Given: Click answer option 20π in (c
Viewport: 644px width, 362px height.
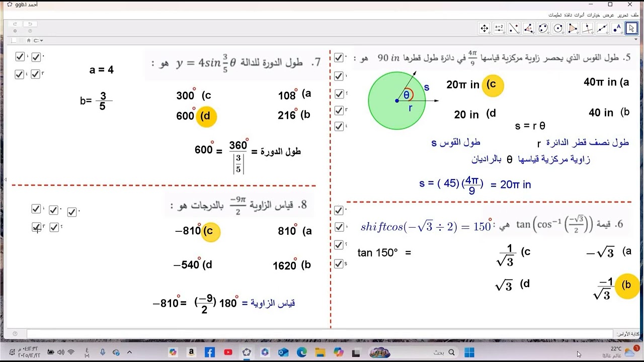Looking at the screenshot, I should point(471,85).
